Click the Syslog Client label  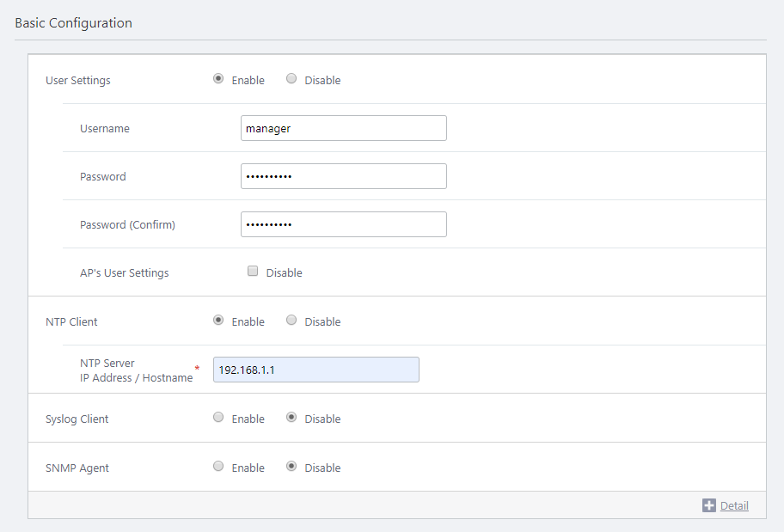[77, 419]
